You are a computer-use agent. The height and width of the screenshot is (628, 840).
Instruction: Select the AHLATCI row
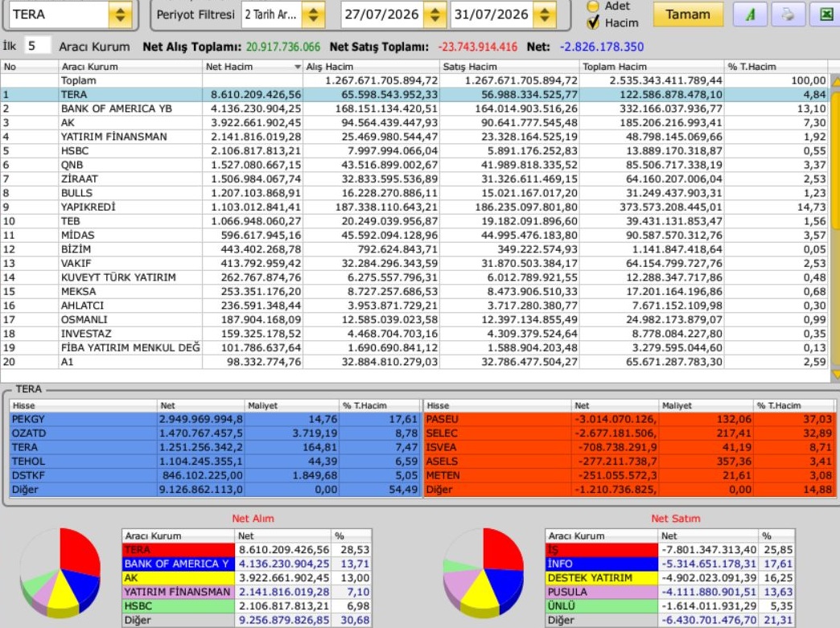point(414,306)
